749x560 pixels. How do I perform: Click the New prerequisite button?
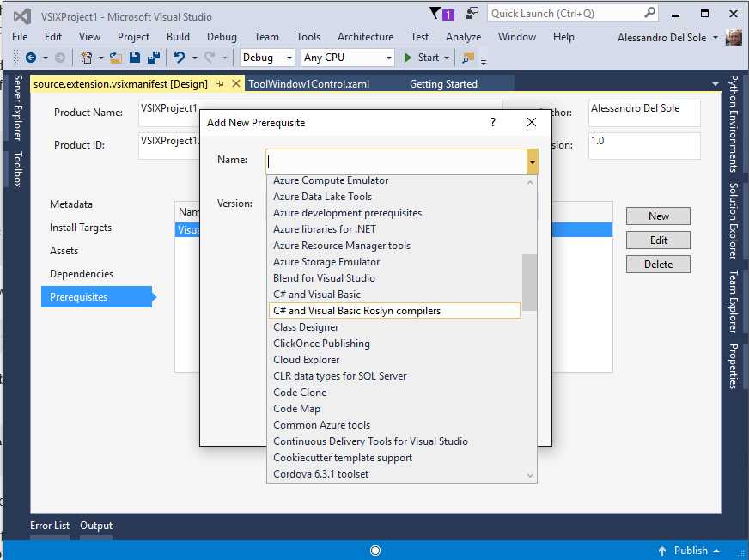point(658,216)
